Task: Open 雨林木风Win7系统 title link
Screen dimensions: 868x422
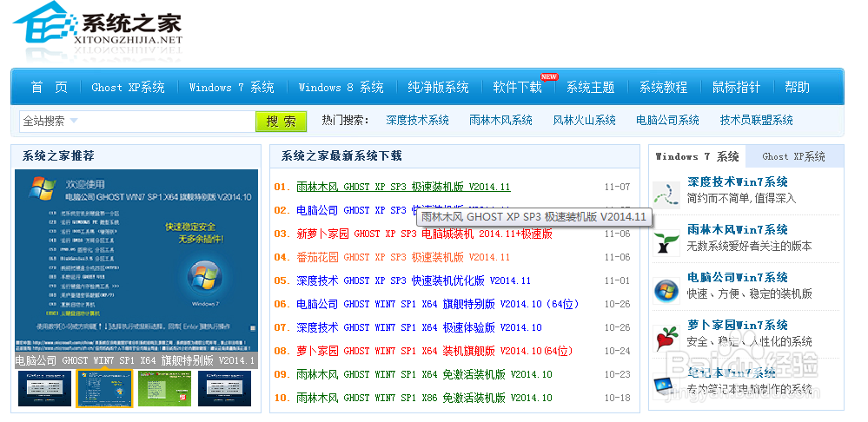Action: [x=738, y=229]
